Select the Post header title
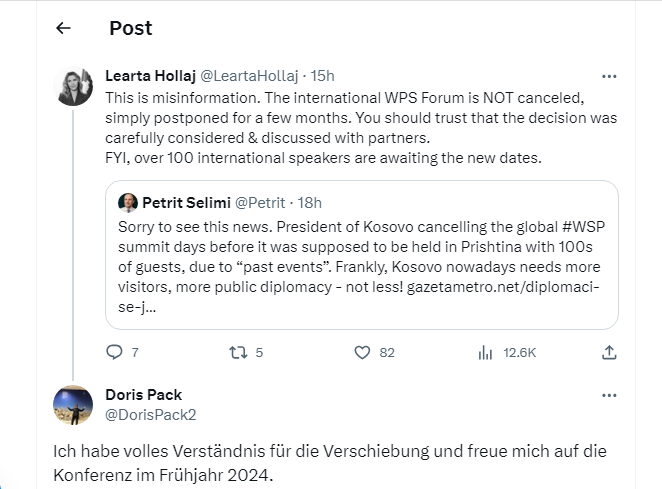662x489 pixels. coord(130,28)
